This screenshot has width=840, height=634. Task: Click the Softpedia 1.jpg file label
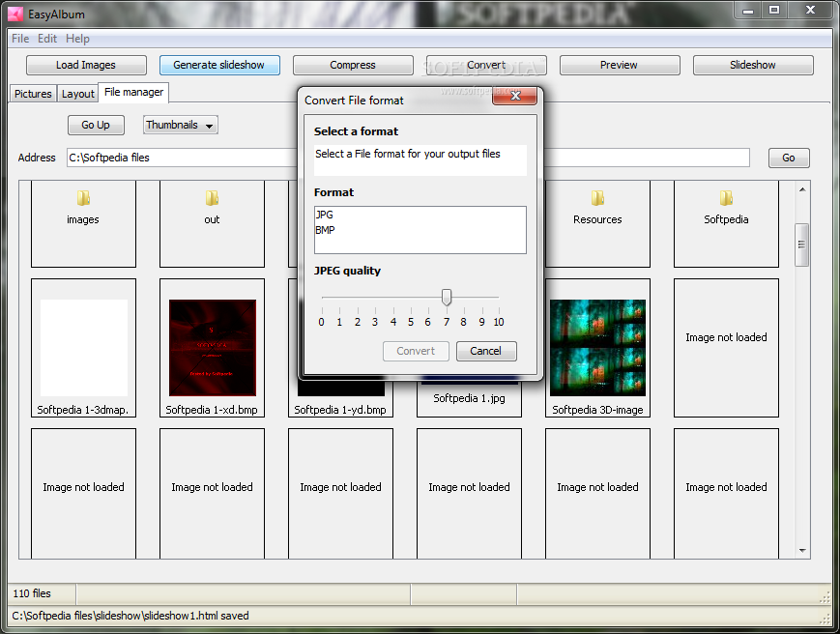click(x=469, y=398)
